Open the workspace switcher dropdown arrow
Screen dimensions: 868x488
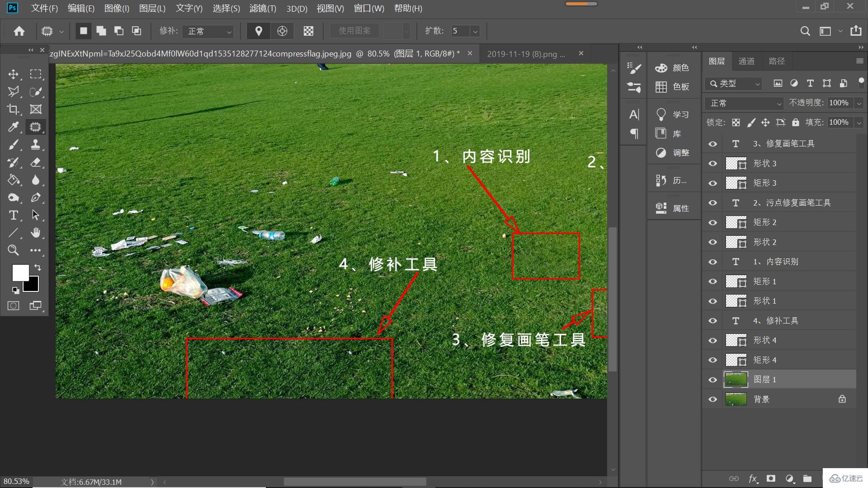[x=840, y=31]
